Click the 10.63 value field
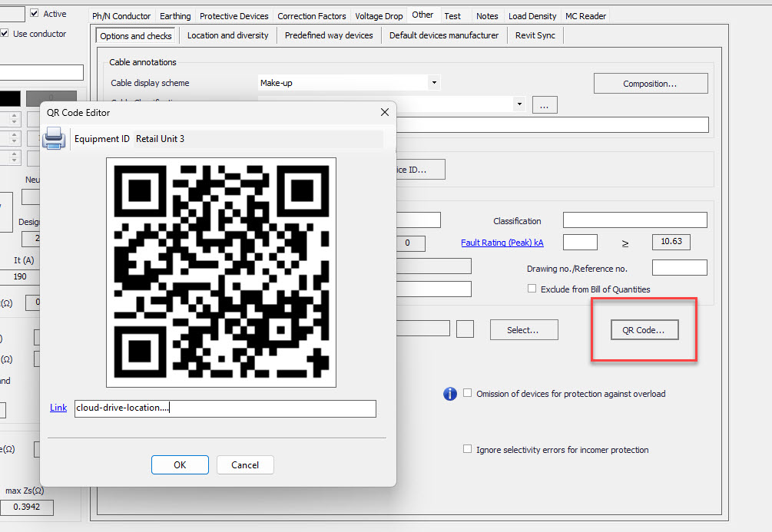Viewport: 772px width, 532px height. [x=671, y=242]
